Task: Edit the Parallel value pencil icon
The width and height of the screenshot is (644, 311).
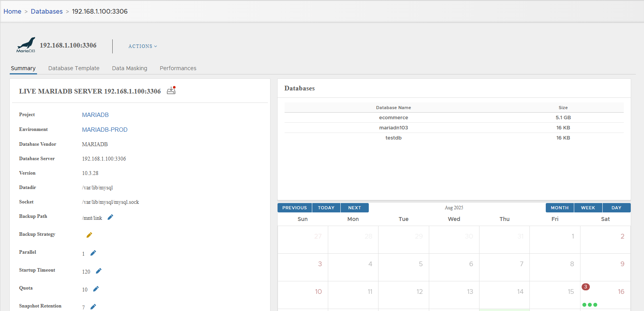Action: pos(93,253)
